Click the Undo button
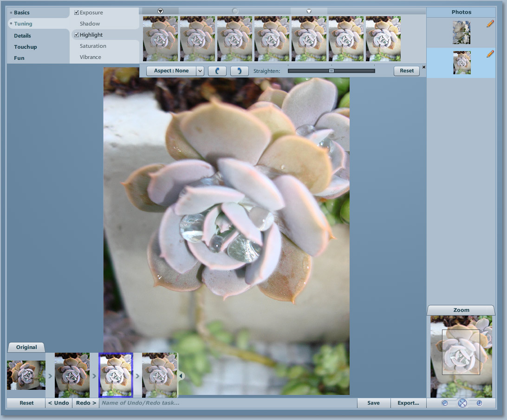The image size is (507, 420). coord(58,403)
